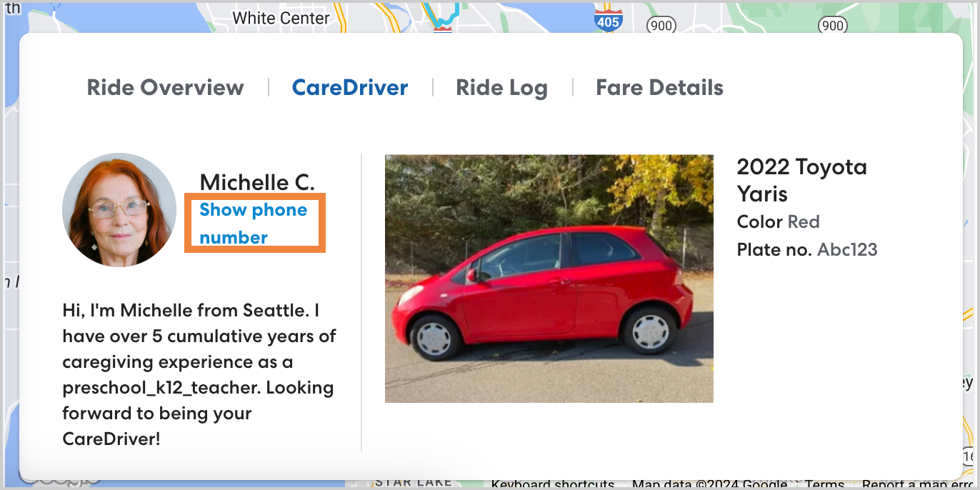Screen dimensions: 980x490
Task: Click the Show phone number link
Action: point(254,224)
